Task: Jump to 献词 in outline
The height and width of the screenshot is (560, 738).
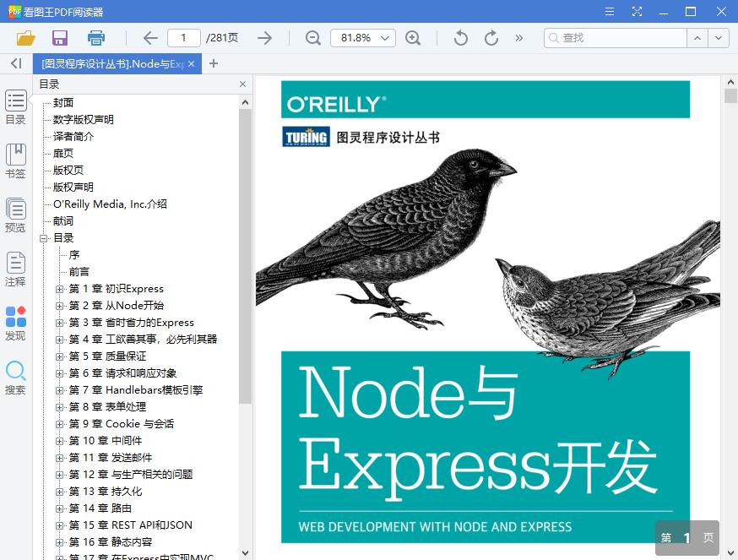Action: [63, 221]
